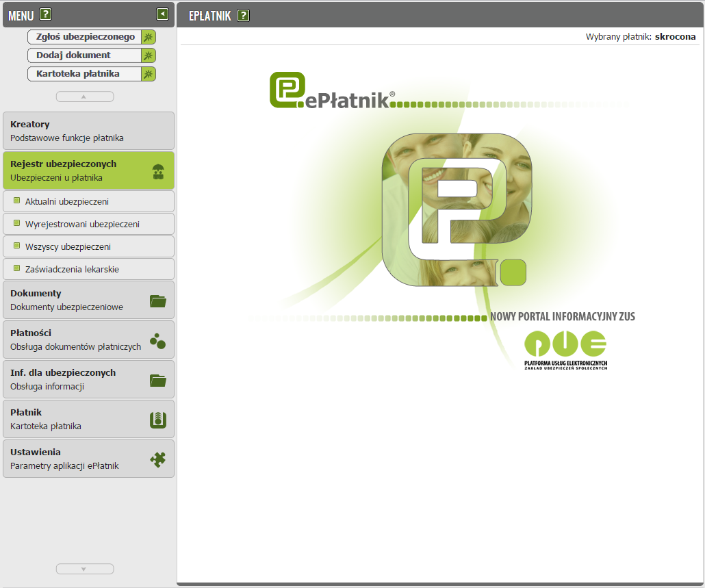
Task: Expand the Kreatory menu section
Action: tap(88, 131)
